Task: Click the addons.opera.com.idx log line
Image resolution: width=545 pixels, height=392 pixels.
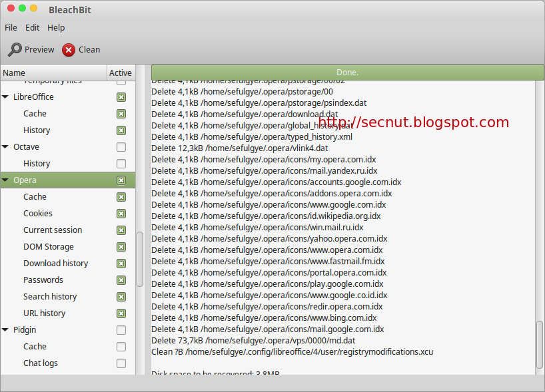Action: pos(272,194)
